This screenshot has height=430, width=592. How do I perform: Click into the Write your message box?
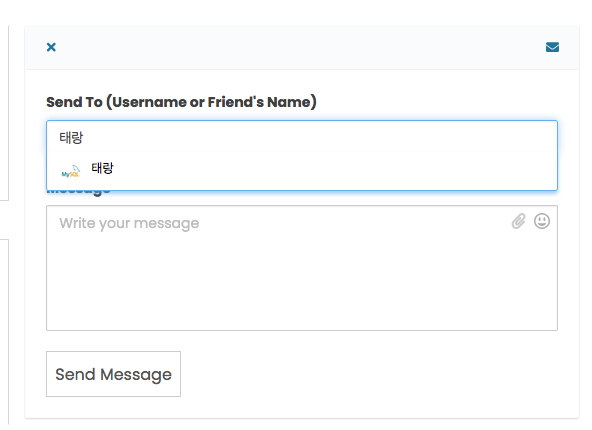coord(302,268)
